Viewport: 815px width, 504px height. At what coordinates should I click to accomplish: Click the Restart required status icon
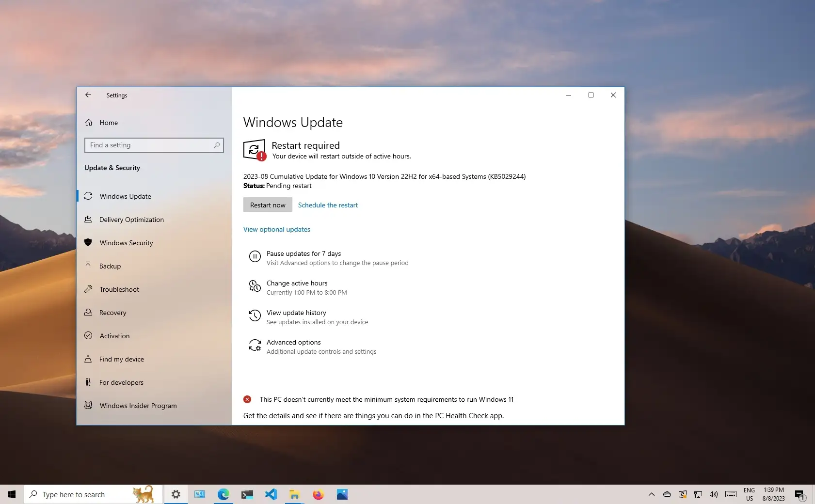(x=255, y=150)
